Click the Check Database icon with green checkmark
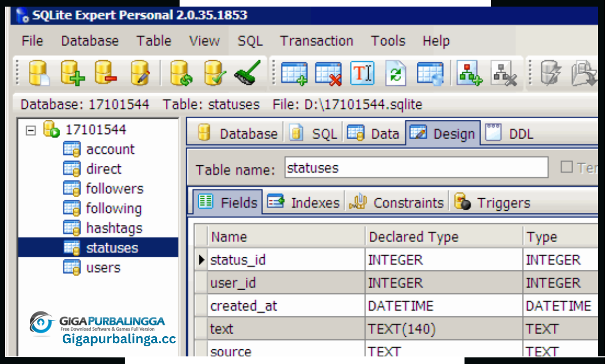This screenshot has width=607, height=364. pyautogui.click(x=215, y=73)
